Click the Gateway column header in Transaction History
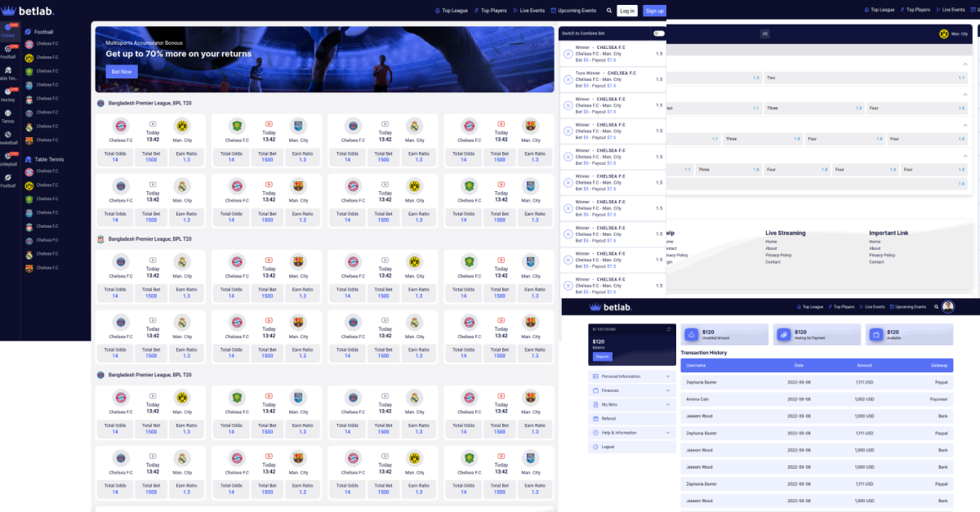The height and width of the screenshot is (512, 980). coord(939,365)
